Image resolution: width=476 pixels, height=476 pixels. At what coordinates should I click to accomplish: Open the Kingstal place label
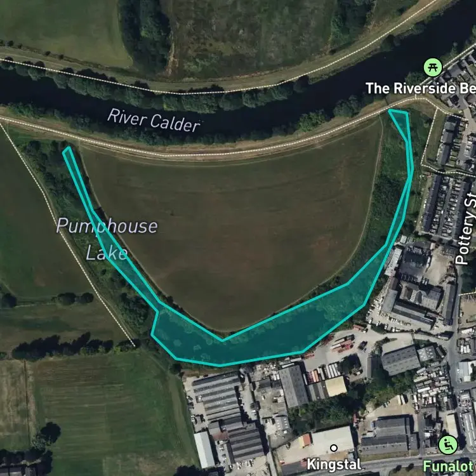click(334, 464)
